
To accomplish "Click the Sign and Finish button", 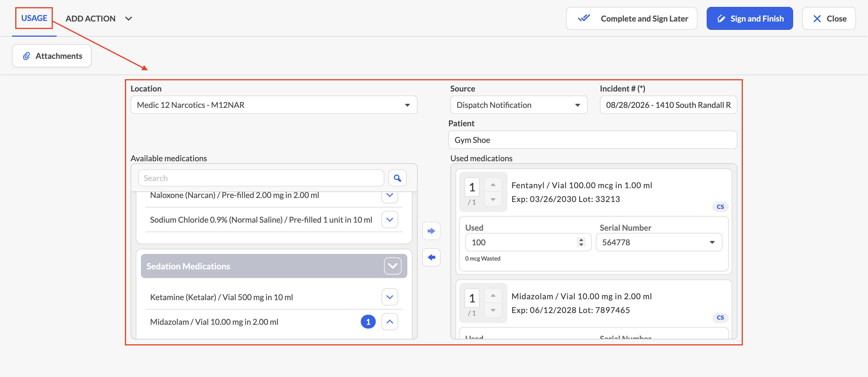I will 749,19.
